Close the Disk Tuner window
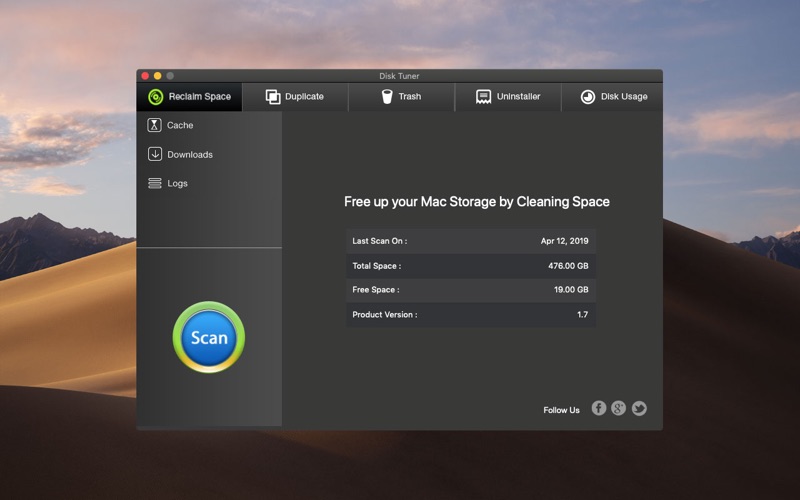The image size is (800, 500). click(x=145, y=76)
